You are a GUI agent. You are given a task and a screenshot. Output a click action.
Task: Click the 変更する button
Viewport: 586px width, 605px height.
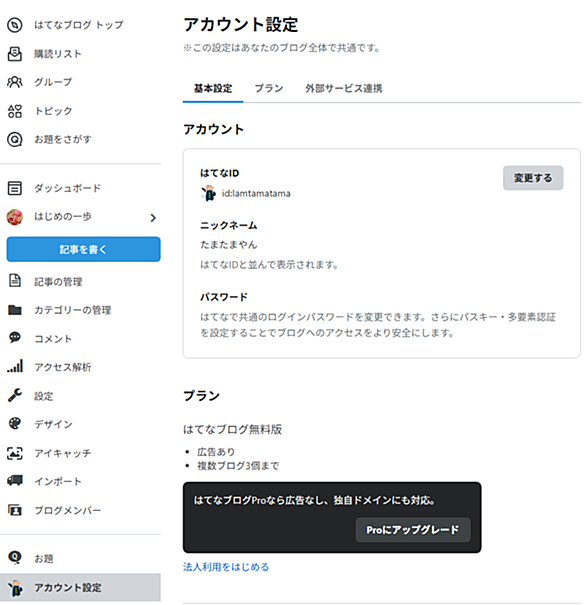tap(533, 178)
